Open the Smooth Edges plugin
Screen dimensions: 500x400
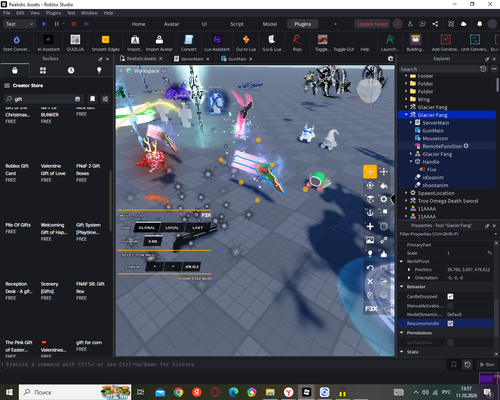click(x=105, y=40)
